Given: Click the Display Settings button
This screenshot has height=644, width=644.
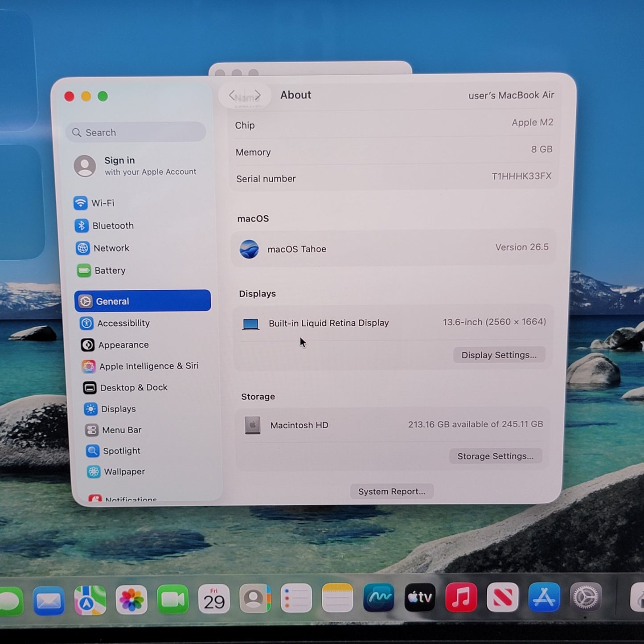Looking at the screenshot, I should (499, 355).
